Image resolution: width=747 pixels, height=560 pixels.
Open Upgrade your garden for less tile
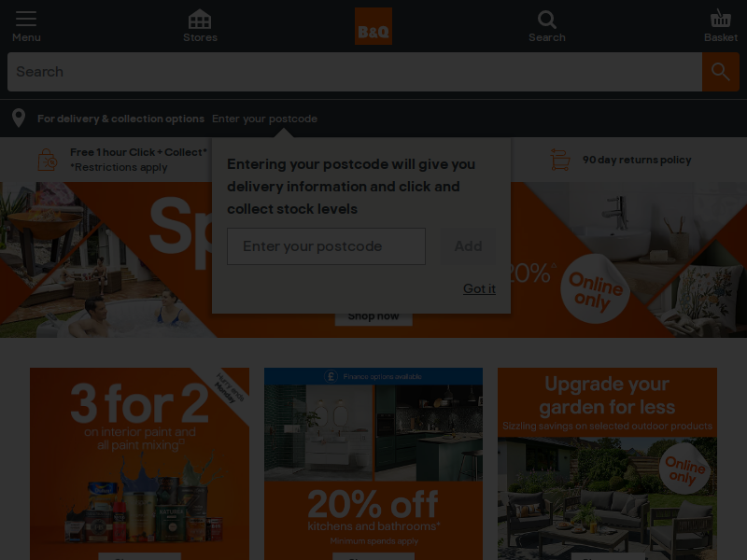pos(608,464)
